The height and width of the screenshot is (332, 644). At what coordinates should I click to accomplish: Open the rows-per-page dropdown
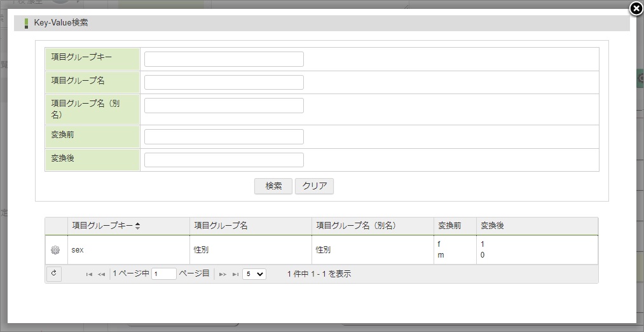(254, 274)
